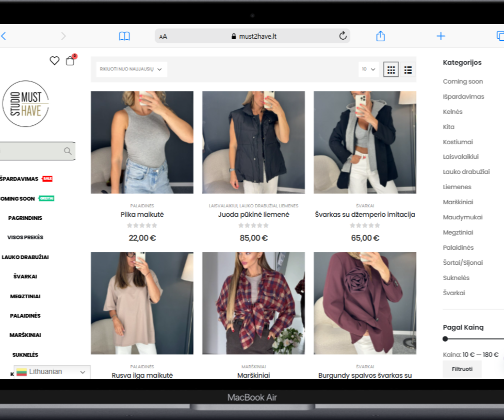This screenshot has width=504, height=420.
Task: Tap the Safari share icon
Action: click(x=380, y=36)
